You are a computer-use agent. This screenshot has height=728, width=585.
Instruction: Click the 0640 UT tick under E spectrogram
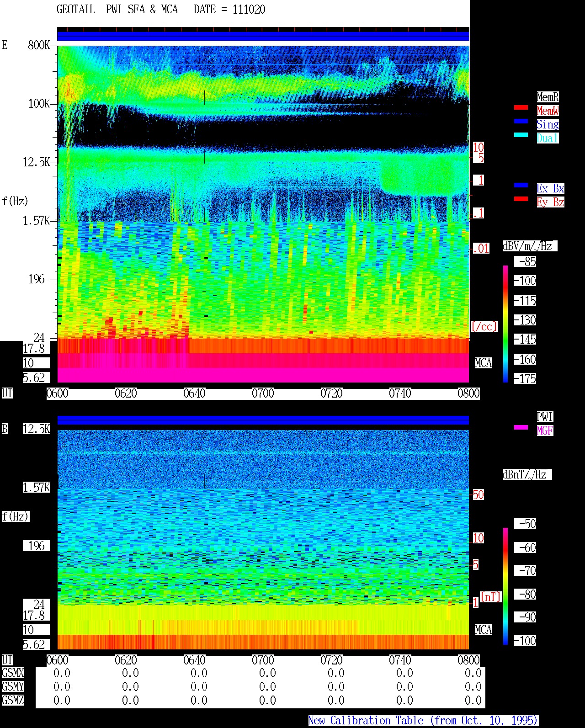pos(195,393)
